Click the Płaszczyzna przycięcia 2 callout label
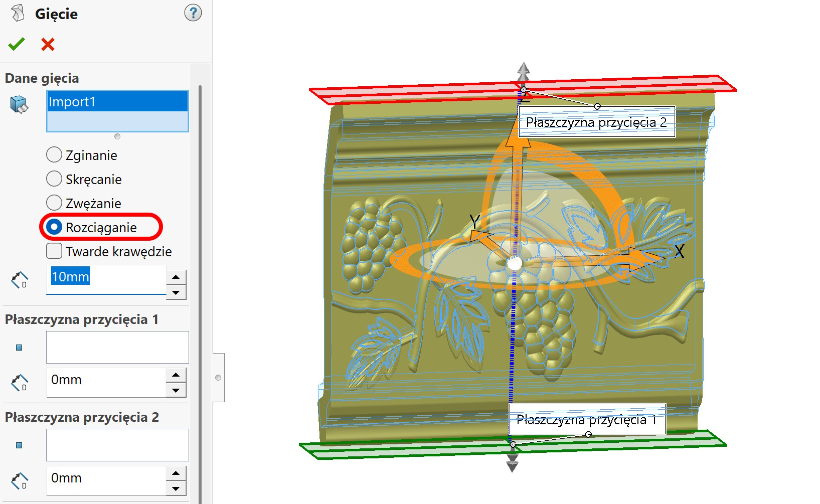Image resolution: width=820 pixels, height=504 pixels. click(596, 122)
